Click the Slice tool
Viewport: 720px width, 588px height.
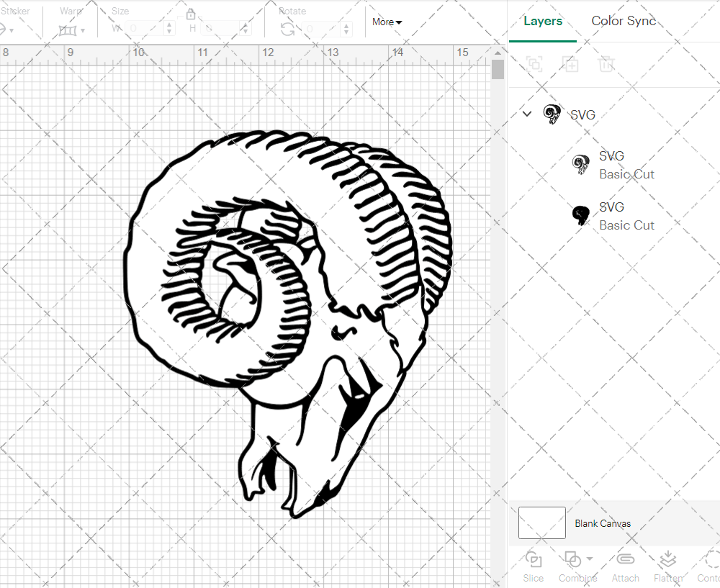click(x=533, y=567)
